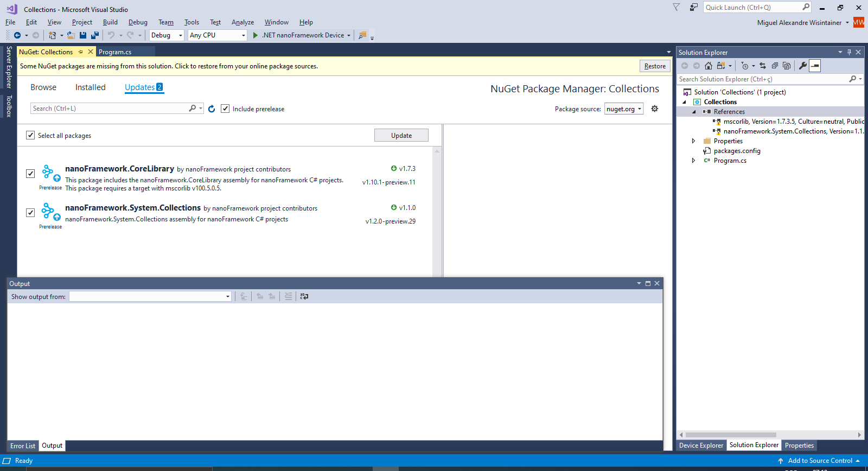This screenshot has height=471, width=868.
Task: Uncheck the nanoFramework.System.Collections package checkbox
Action: [x=30, y=213]
